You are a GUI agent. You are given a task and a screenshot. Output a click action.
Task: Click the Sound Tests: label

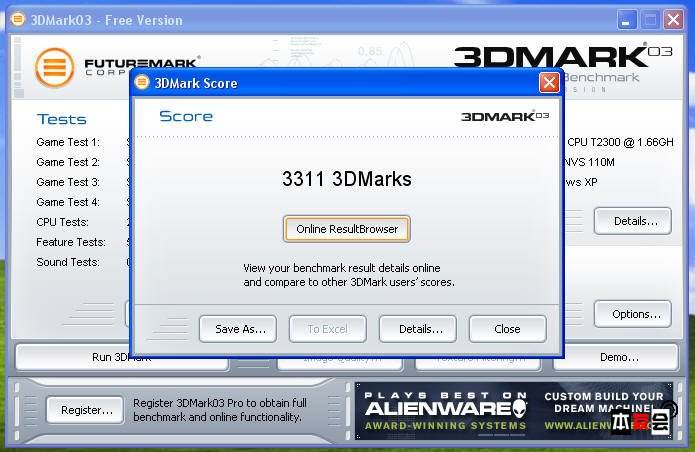pos(68,262)
